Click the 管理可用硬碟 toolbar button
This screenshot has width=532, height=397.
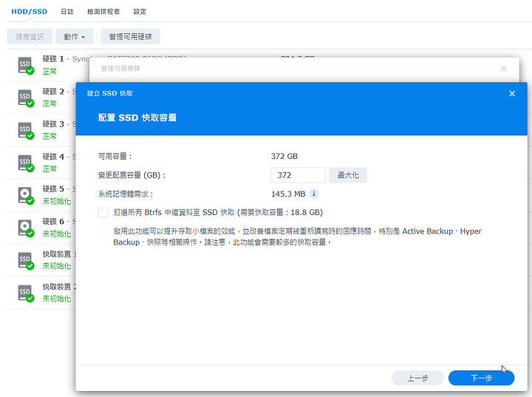coord(130,36)
